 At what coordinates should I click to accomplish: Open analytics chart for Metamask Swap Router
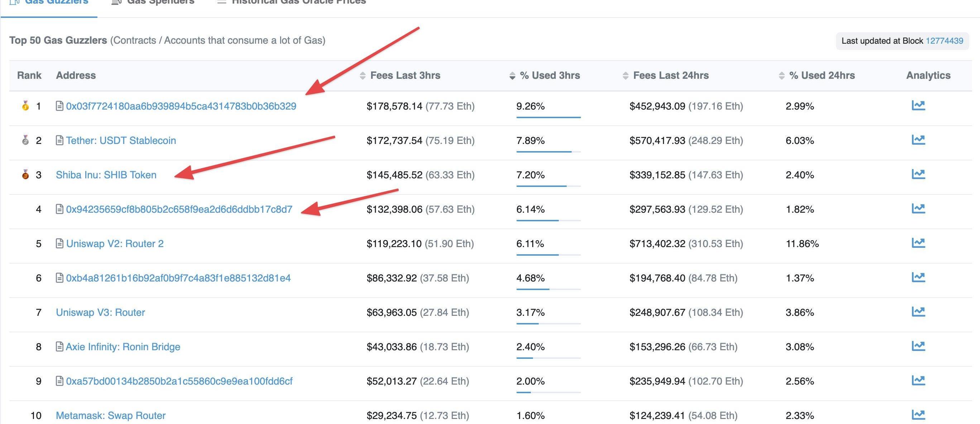pos(918,414)
